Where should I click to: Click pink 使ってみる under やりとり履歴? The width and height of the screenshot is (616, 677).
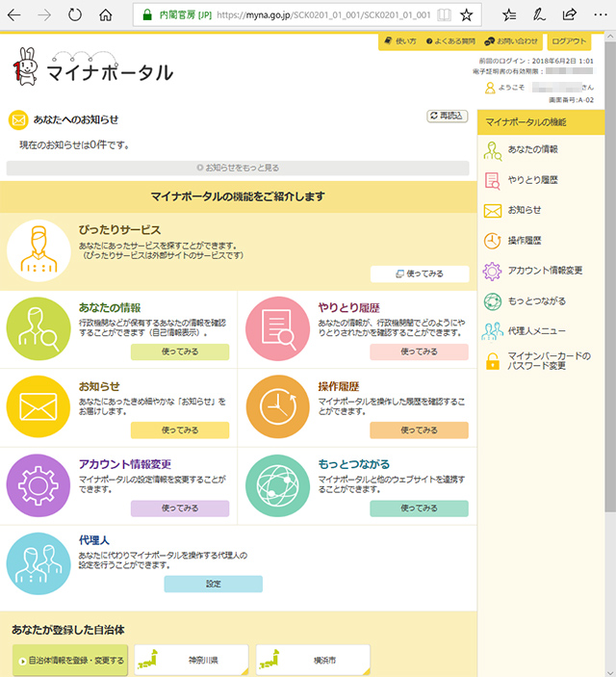[419, 352]
